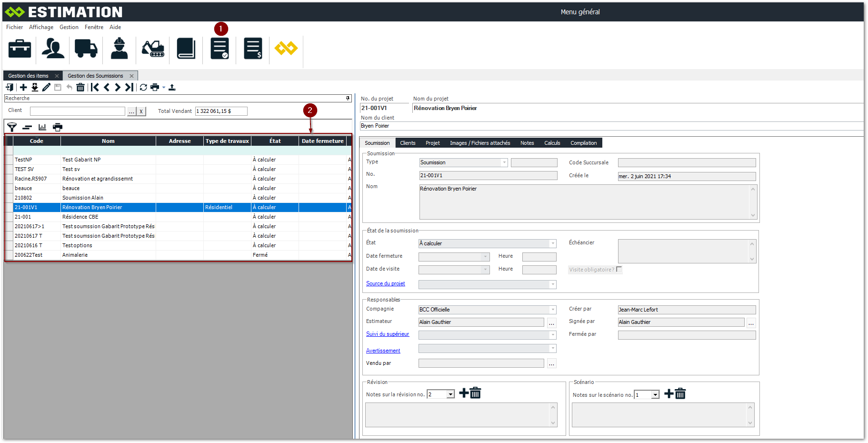Select the Résidence CBE row
The width and height of the screenshot is (868, 443).
(80, 217)
